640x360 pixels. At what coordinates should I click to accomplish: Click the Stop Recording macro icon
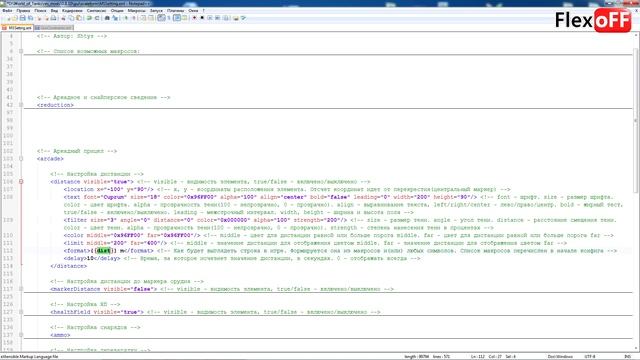tap(202, 18)
